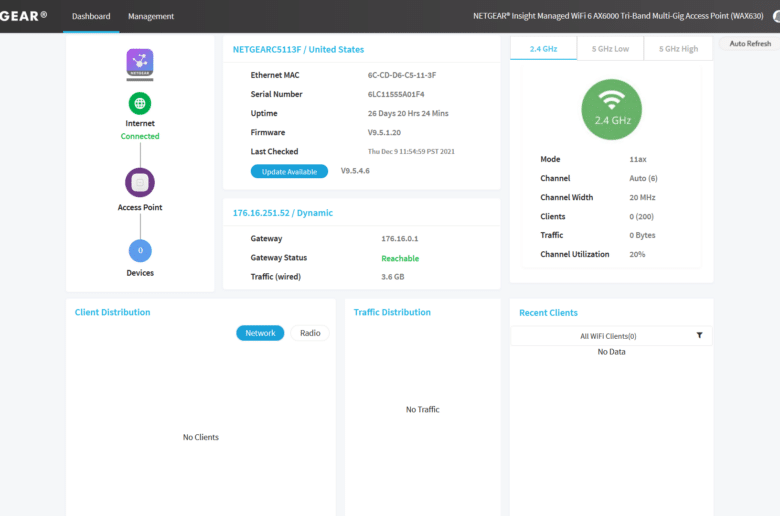Viewport: 780px width, 516px height.
Task: Open the All WiFi Clients(0) dropdown
Action: [611, 336]
